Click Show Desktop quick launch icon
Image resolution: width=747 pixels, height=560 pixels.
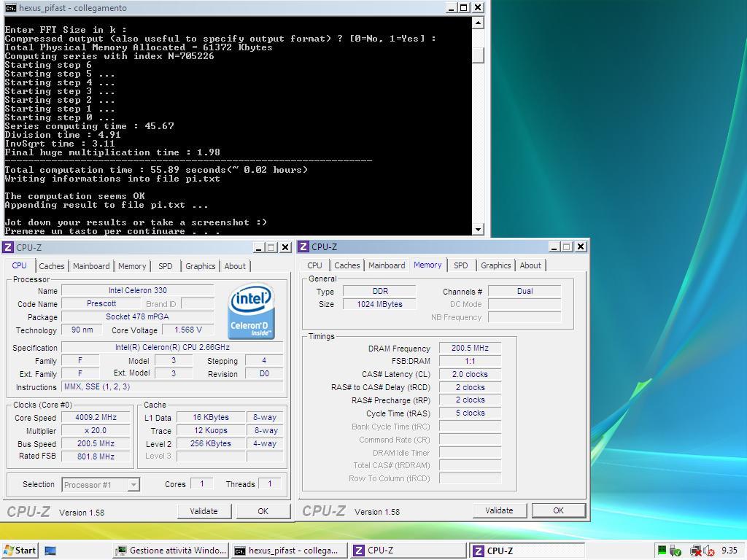pyautogui.click(x=50, y=551)
